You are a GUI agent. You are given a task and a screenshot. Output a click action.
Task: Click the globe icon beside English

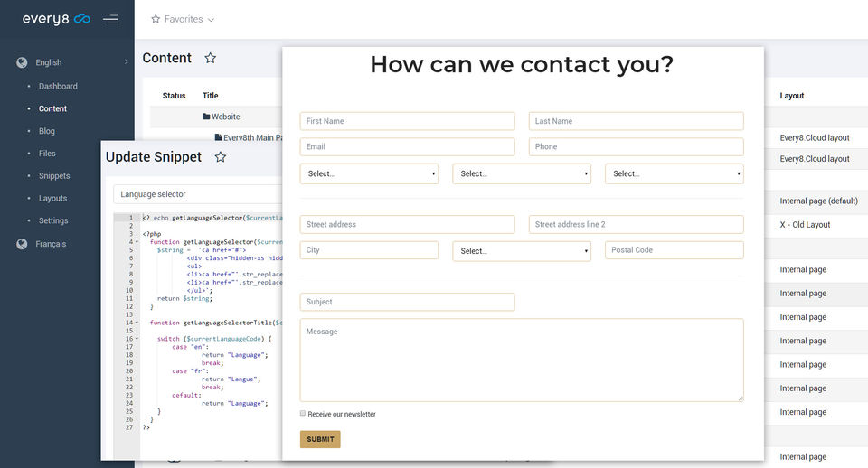coord(22,62)
